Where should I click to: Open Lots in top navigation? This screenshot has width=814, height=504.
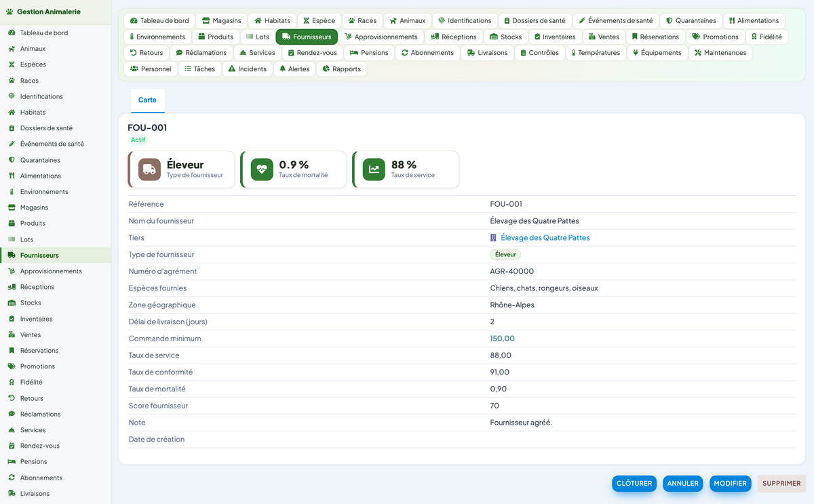click(x=257, y=37)
